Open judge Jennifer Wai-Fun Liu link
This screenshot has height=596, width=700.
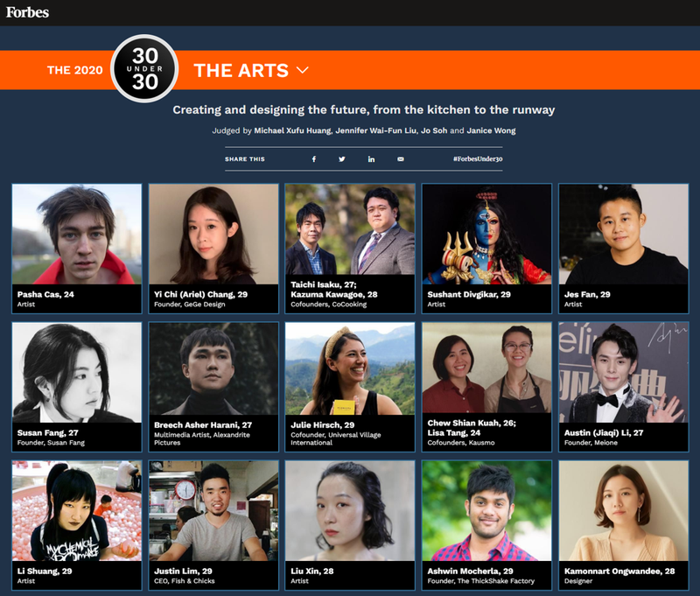(376, 130)
